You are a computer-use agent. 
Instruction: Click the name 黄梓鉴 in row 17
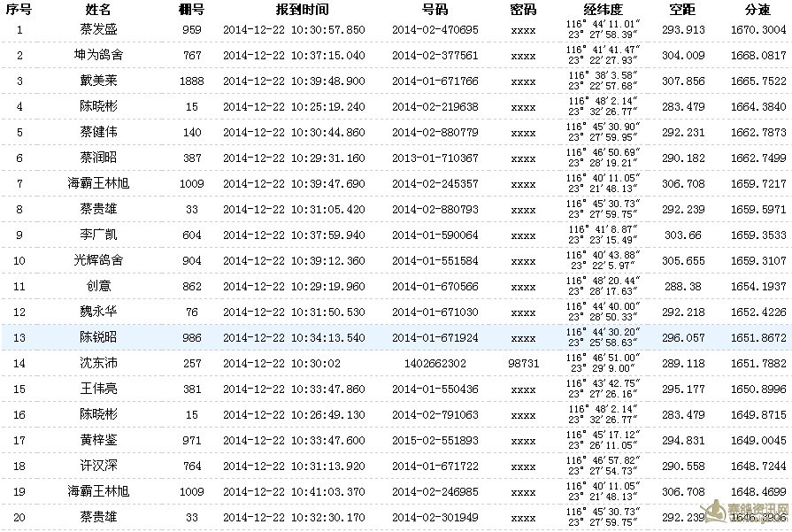(x=98, y=440)
